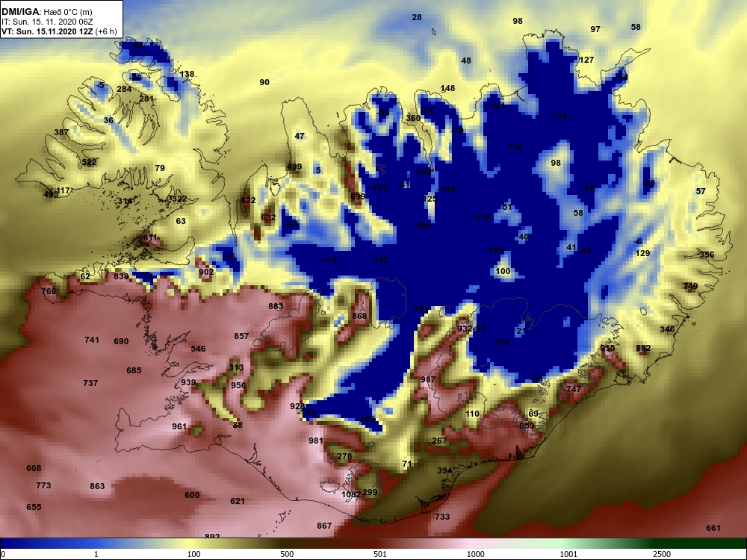Click the map value '737'

pos(90,383)
